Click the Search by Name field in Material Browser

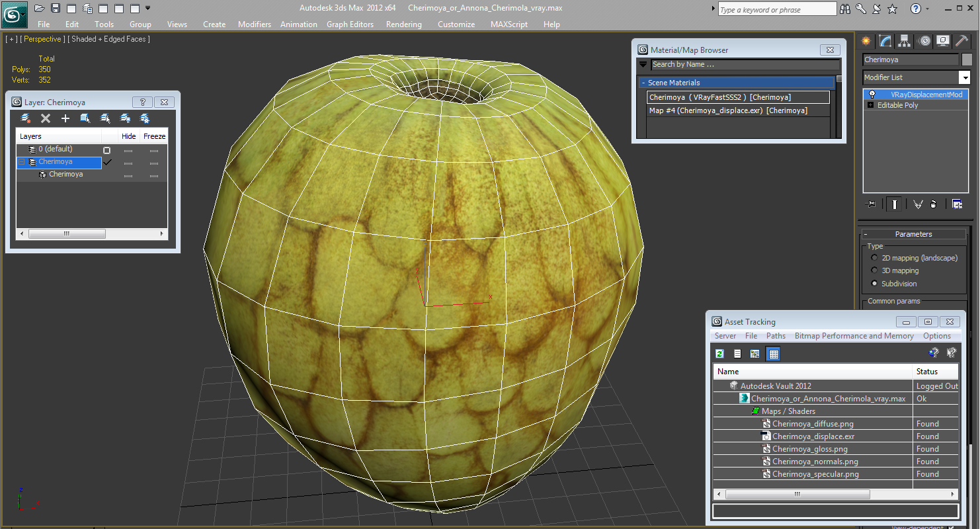pos(745,65)
